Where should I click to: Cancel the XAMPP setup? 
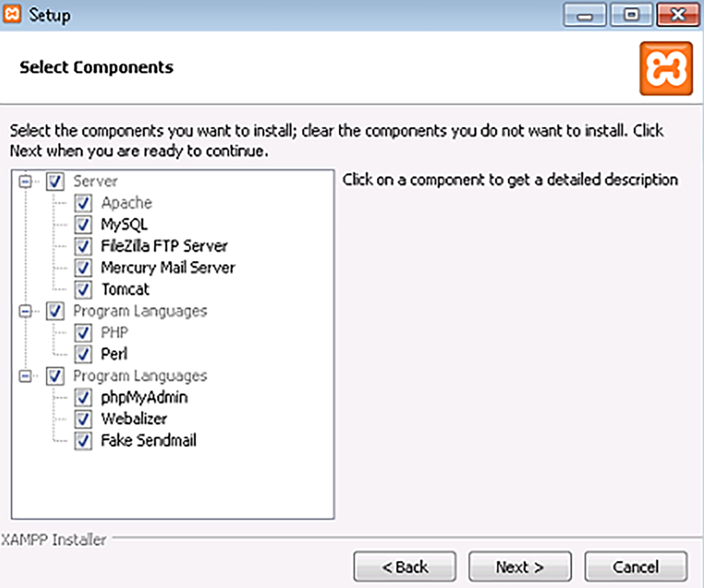(x=635, y=567)
